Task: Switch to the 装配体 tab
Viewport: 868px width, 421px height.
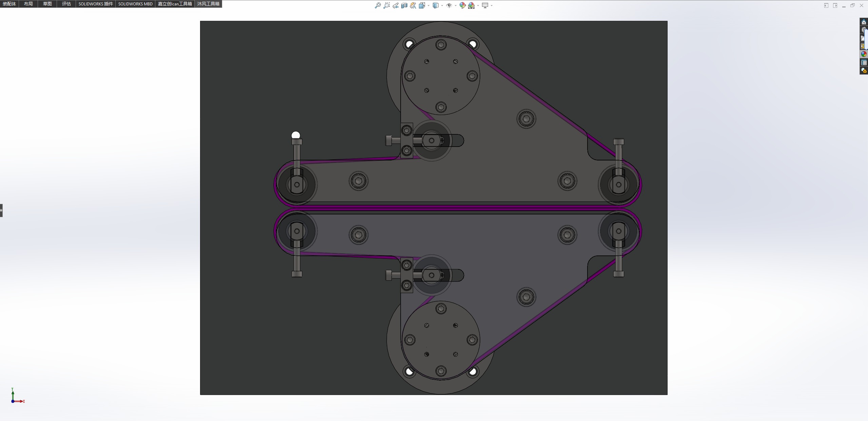Action: point(9,4)
